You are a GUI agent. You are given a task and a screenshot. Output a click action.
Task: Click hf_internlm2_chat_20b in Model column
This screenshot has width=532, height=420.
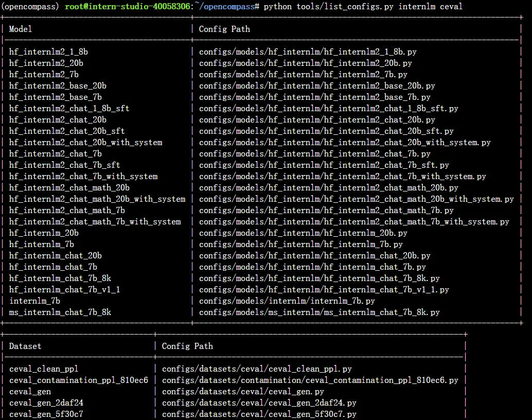[x=58, y=119]
